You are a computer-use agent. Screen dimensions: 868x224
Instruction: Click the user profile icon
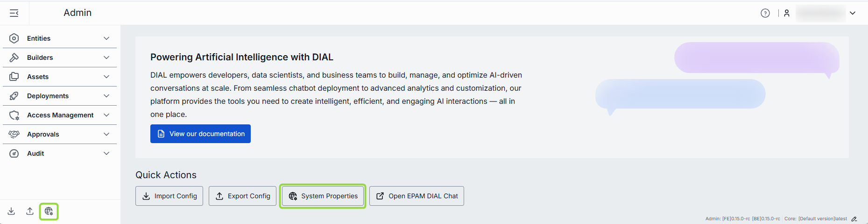point(787,13)
